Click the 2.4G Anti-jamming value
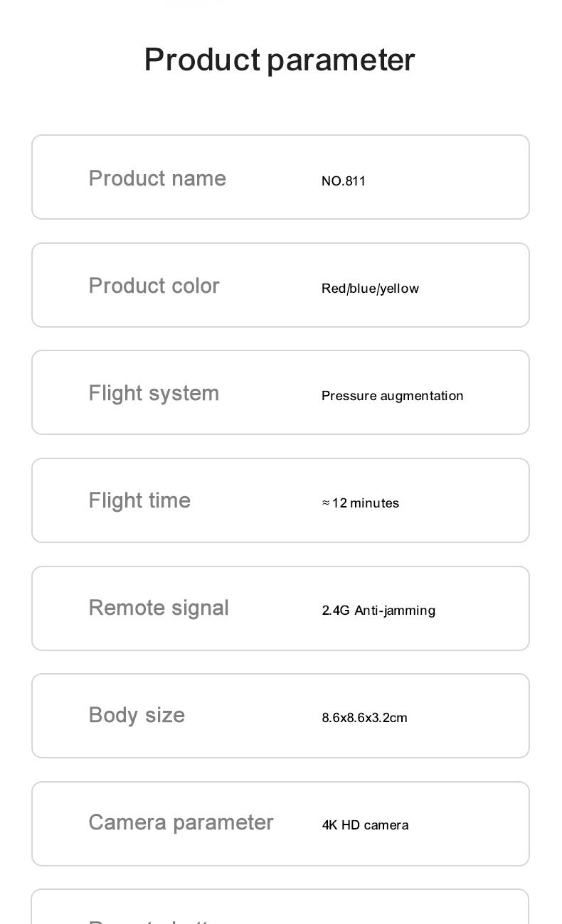562x924 pixels. pyautogui.click(x=378, y=611)
